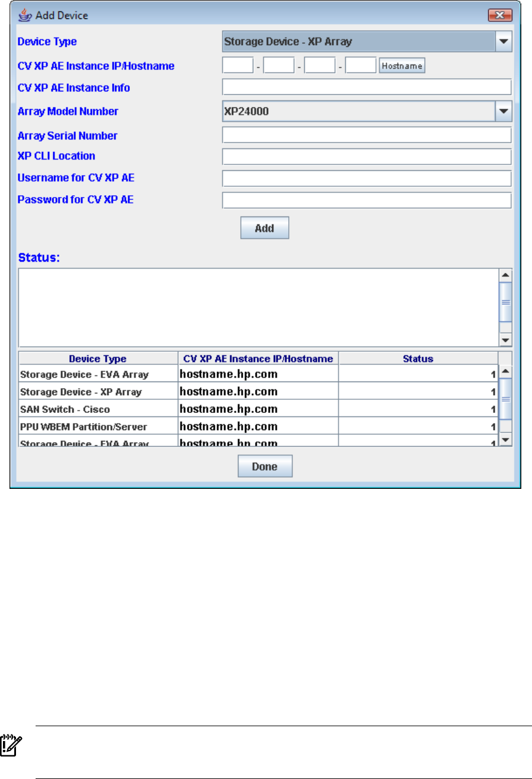Open the Device Type dropdown
Viewport: 532px width, 779px height.
504,42
